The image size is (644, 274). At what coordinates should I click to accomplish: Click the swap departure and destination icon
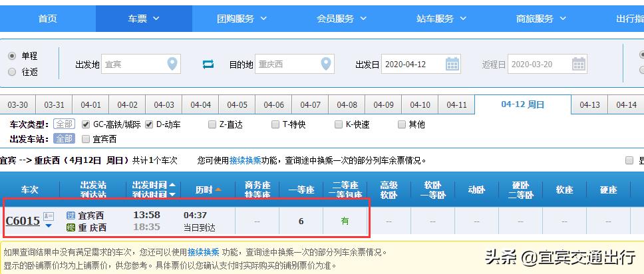point(208,65)
